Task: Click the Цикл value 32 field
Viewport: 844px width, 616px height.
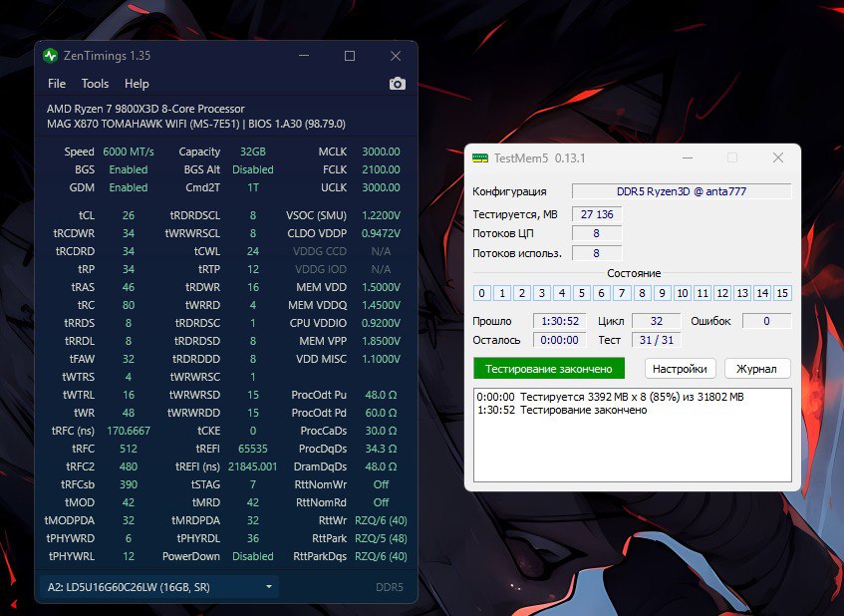Action: click(x=656, y=321)
